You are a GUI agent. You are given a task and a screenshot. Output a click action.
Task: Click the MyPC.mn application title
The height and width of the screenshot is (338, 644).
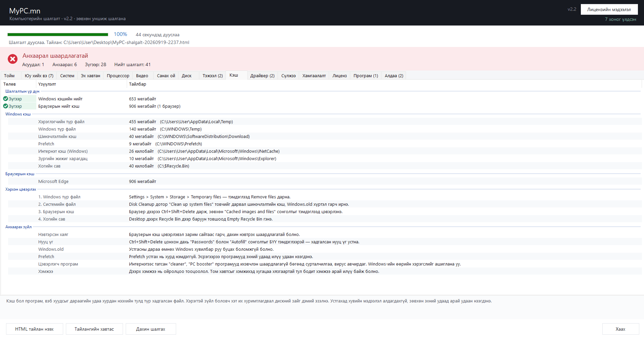25,11
